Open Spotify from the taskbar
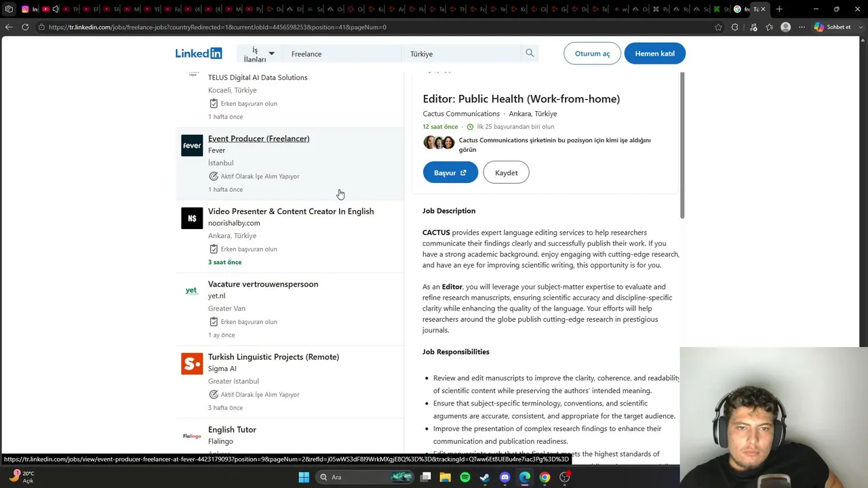Image resolution: width=868 pixels, height=488 pixels. coord(465,477)
